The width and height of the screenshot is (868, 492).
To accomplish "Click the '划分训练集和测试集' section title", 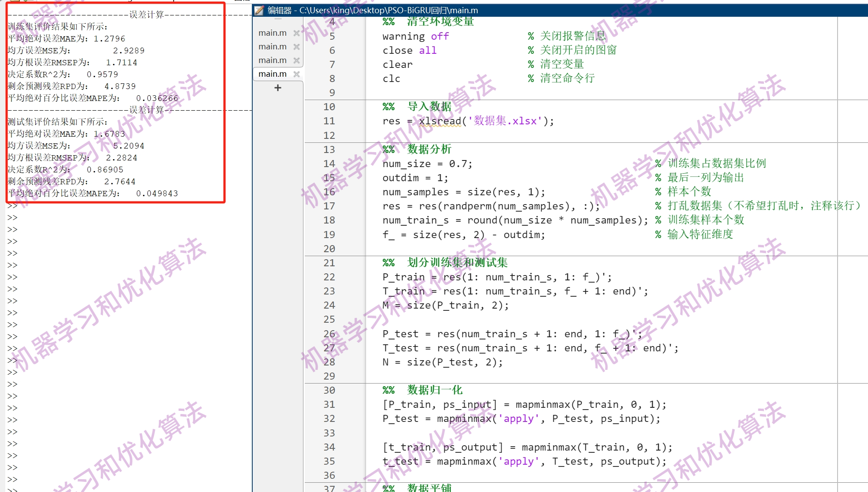I will pos(457,263).
